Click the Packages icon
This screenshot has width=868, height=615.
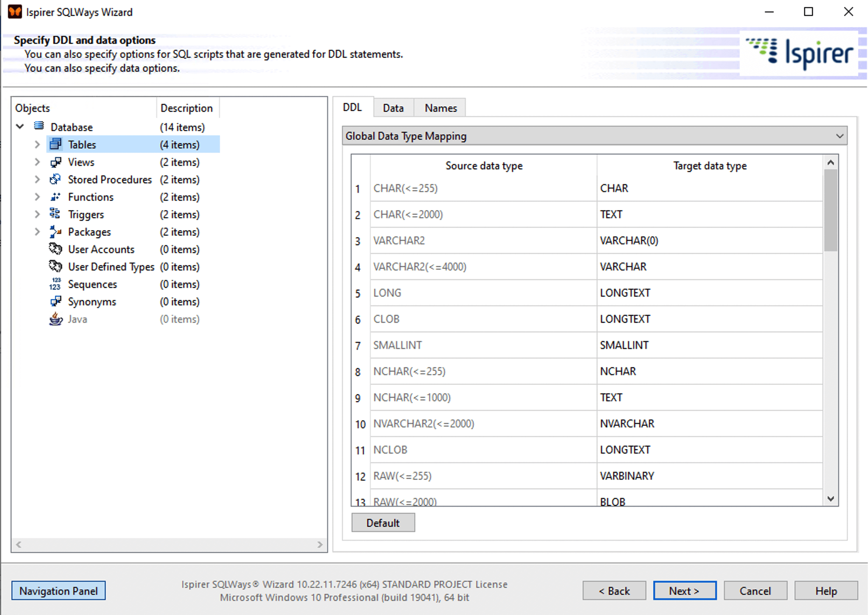pos(55,232)
